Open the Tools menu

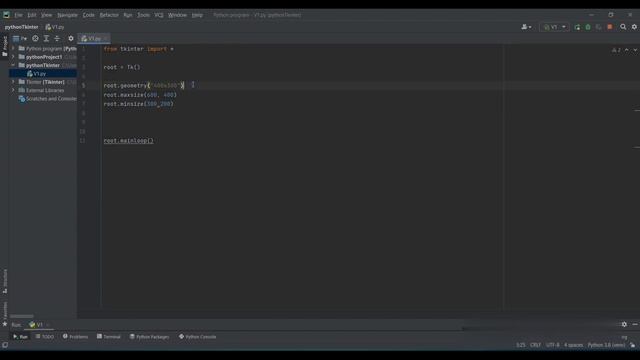143,15
